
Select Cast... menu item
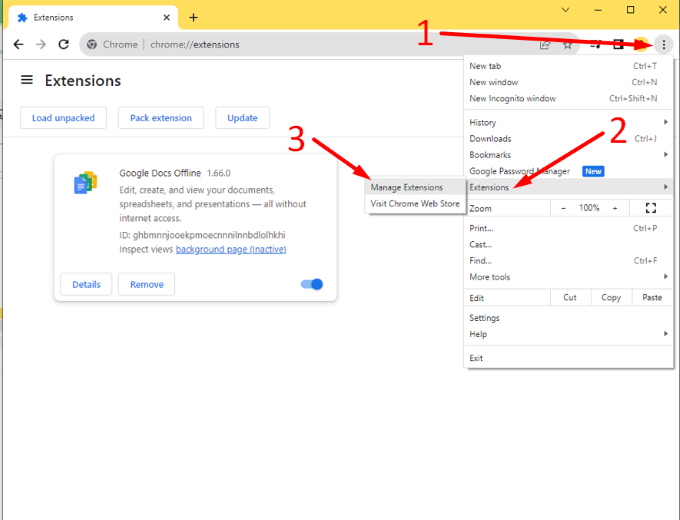tap(569, 244)
